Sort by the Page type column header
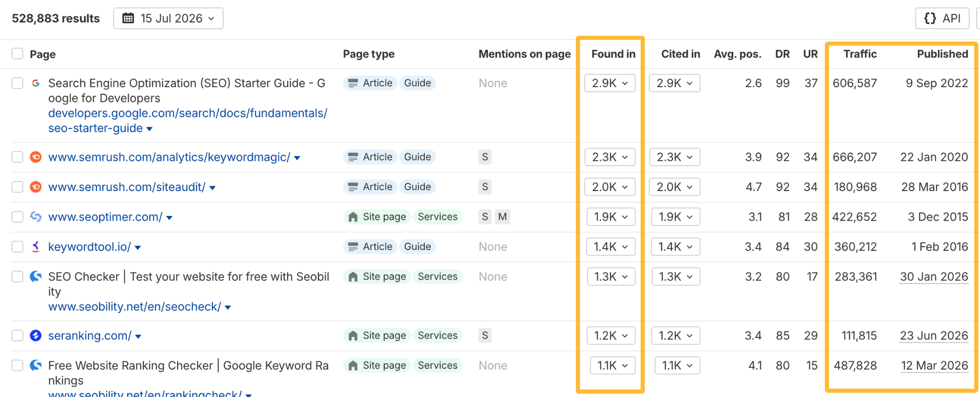980x397 pixels. 368,54
